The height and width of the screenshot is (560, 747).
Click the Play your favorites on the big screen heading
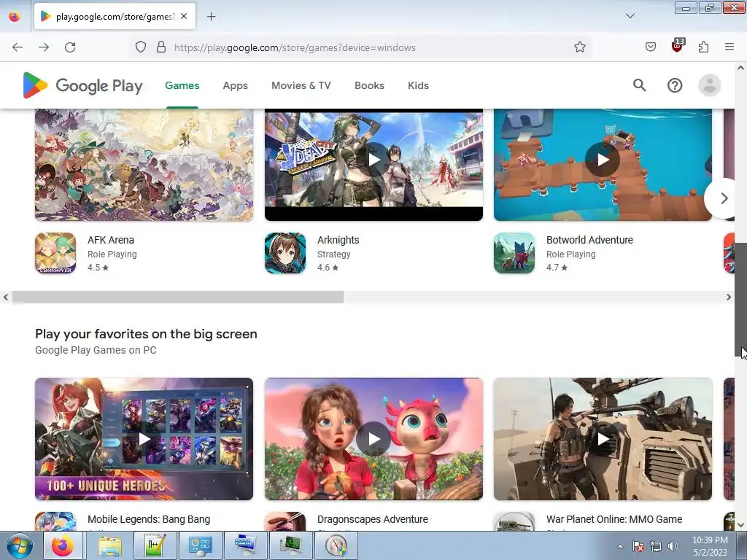click(146, 334)
